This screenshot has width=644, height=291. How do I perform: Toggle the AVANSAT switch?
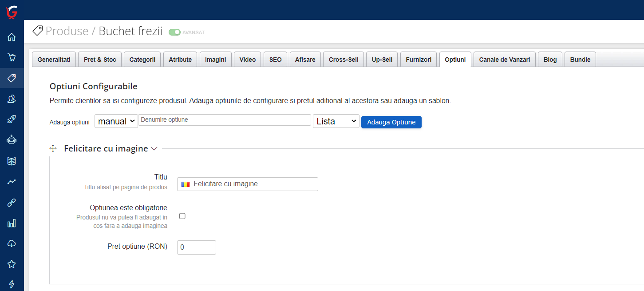tap(174, 32)
